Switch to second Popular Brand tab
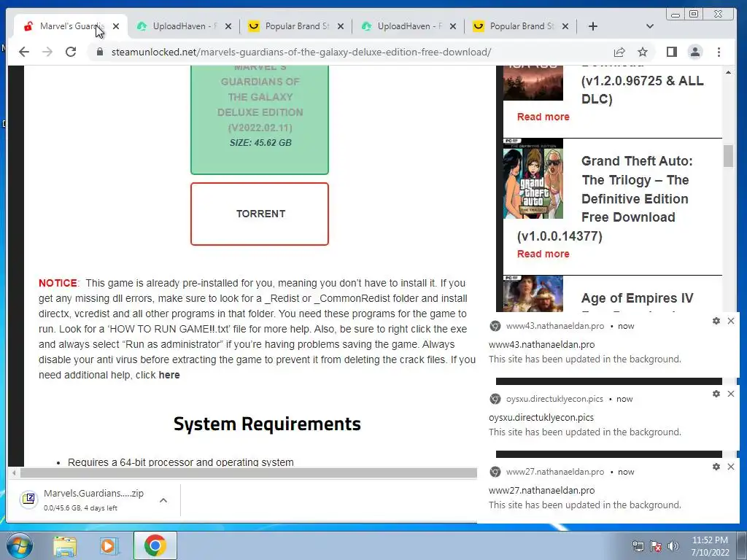The image size is (747, 560). [x=520, y=26]
